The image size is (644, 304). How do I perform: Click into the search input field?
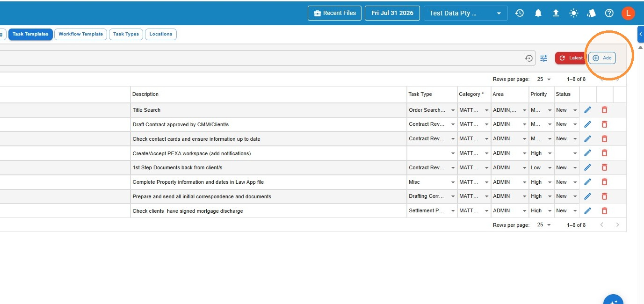262,58
